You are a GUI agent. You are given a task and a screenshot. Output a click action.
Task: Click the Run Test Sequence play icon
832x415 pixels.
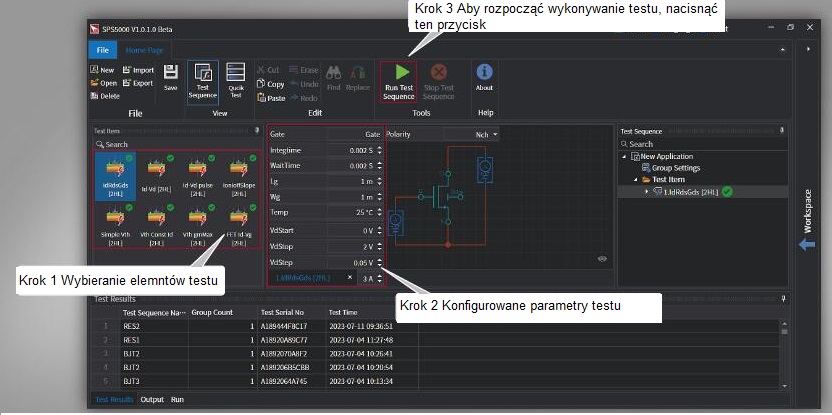point(399,73)
